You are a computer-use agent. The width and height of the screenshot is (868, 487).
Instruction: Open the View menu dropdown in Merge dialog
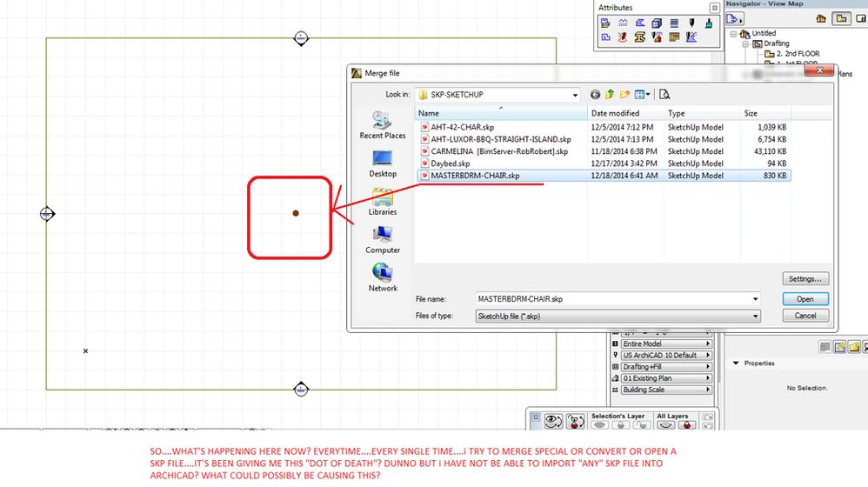[x=642, y=95]
